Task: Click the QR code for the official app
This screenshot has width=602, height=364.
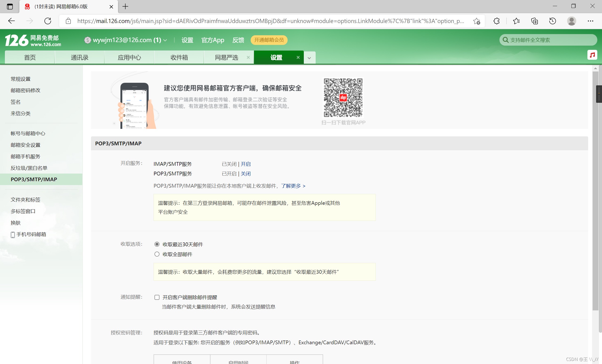Action: [343, 98]
